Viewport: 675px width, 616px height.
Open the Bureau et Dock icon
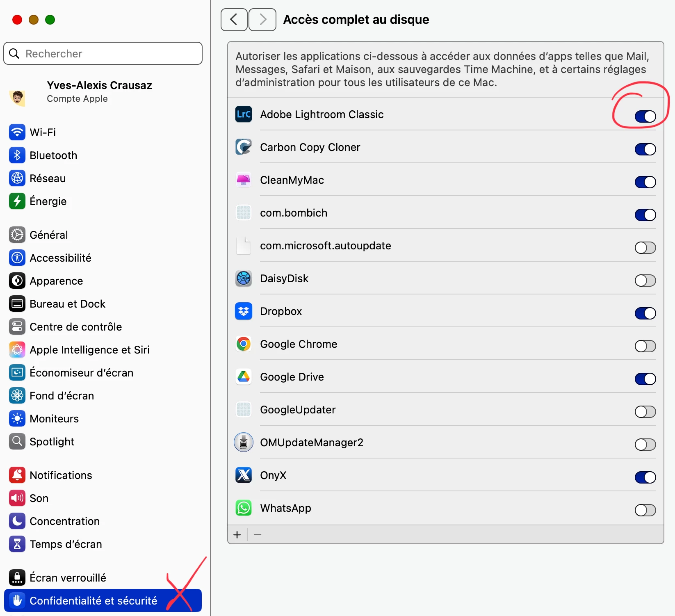click(17, 304)
